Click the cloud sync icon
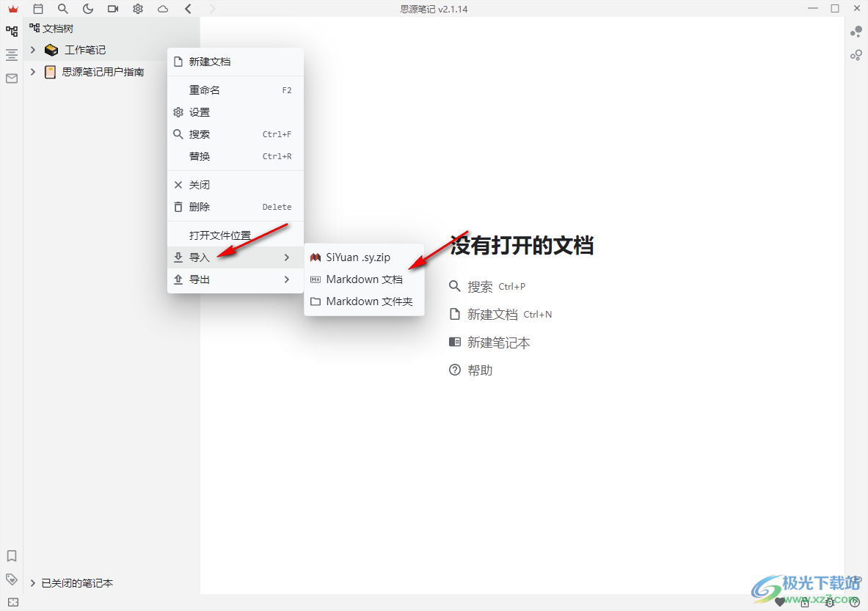 click(x=163, y=9)
